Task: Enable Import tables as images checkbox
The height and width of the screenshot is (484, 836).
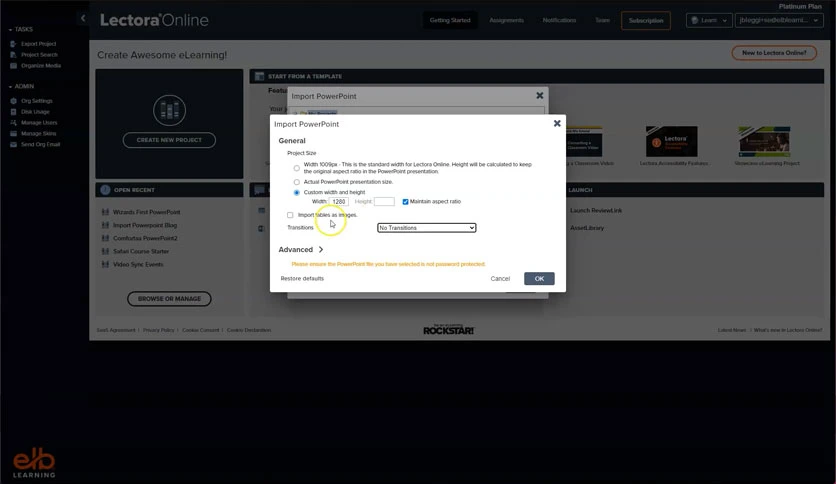Action: [290, 215]
